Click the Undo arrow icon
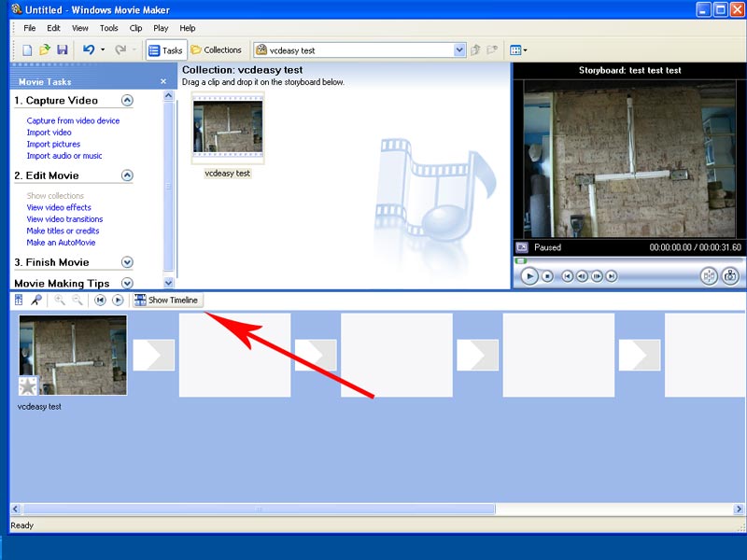The height and width of the screenshot is (560, 747). tap(89, 49)
